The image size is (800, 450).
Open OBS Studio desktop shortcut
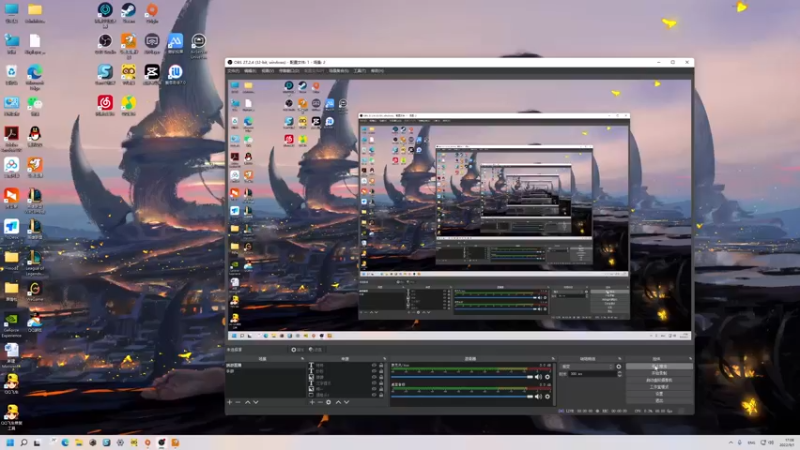[x=105, y=44]
